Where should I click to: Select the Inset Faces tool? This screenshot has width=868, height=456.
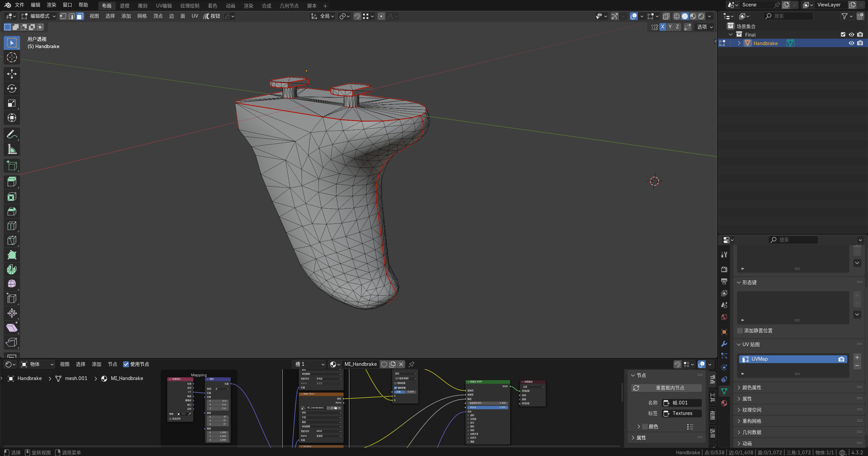point(12,197)
